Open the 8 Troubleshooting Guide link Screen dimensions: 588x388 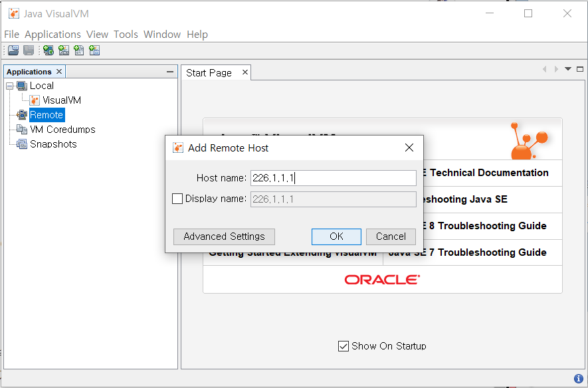pyautogui.click(x=488, y=226)
